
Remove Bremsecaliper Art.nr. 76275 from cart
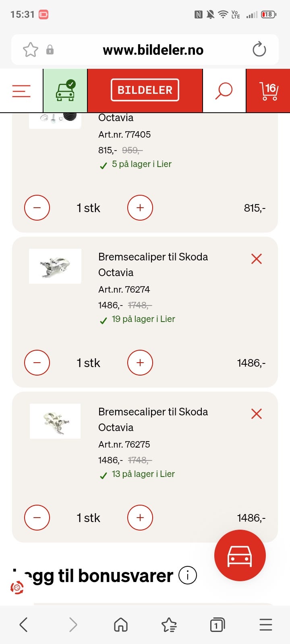tap(257, 414)
